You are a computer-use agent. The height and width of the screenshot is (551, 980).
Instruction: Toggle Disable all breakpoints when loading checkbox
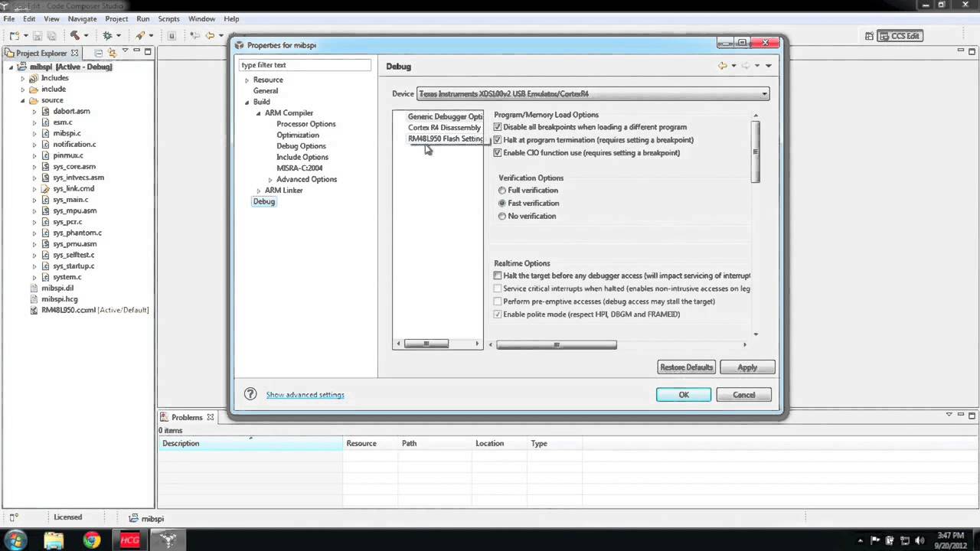(x=498, y=127)
